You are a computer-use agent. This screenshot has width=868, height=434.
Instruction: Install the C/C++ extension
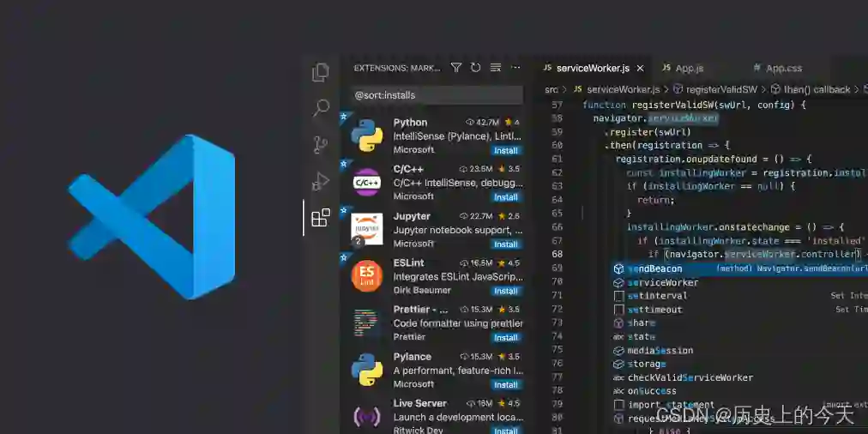[505, 197]
